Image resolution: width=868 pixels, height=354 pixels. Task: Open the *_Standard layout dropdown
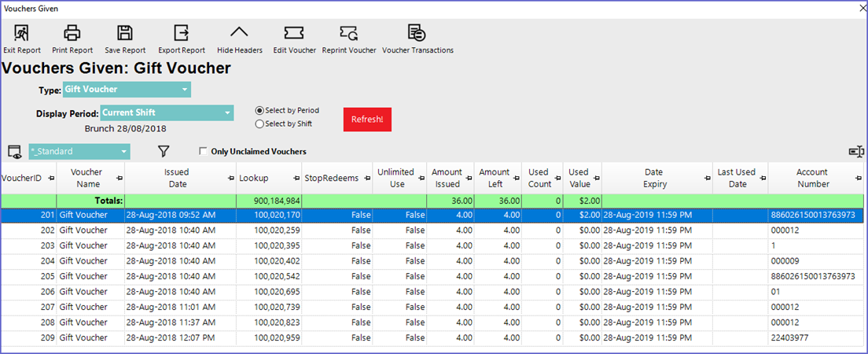point(79,152)
